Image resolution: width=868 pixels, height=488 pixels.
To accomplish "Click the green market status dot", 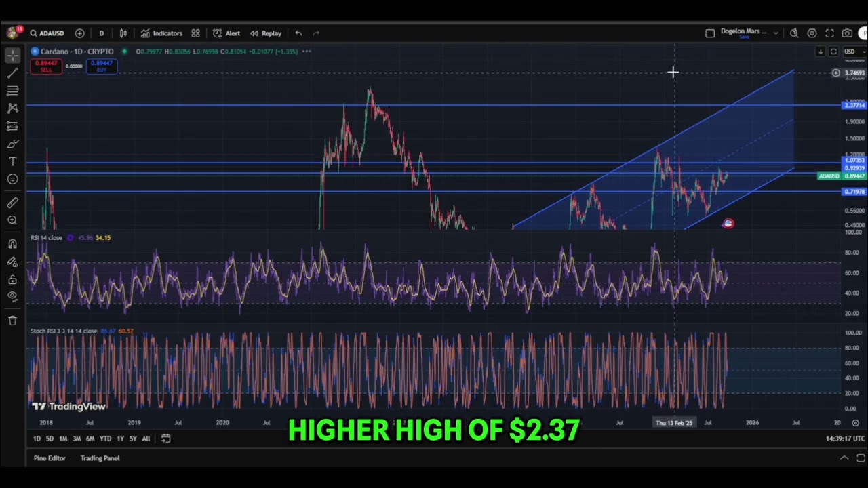I will tap(125, 52).
